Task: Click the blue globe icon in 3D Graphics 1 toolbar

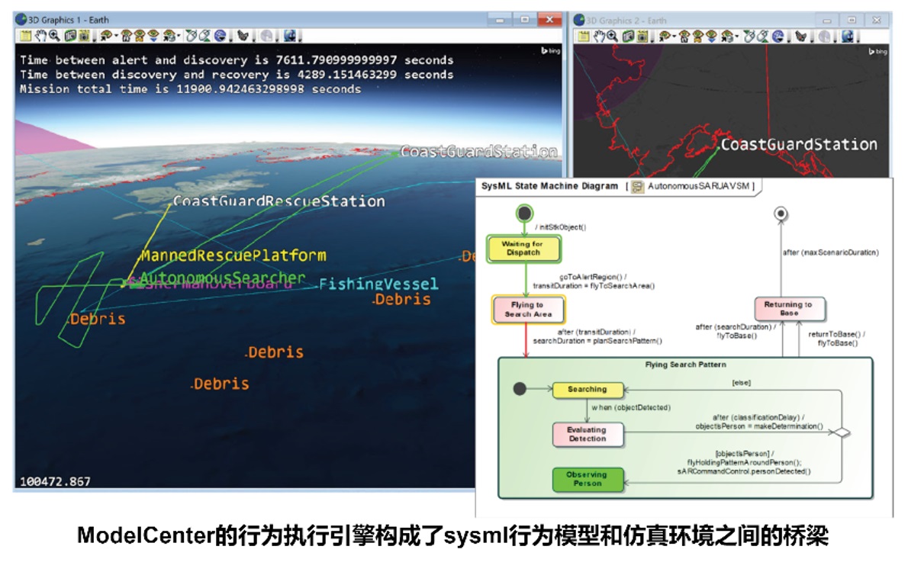Action: pyautogui.click(x=220, y=36)
